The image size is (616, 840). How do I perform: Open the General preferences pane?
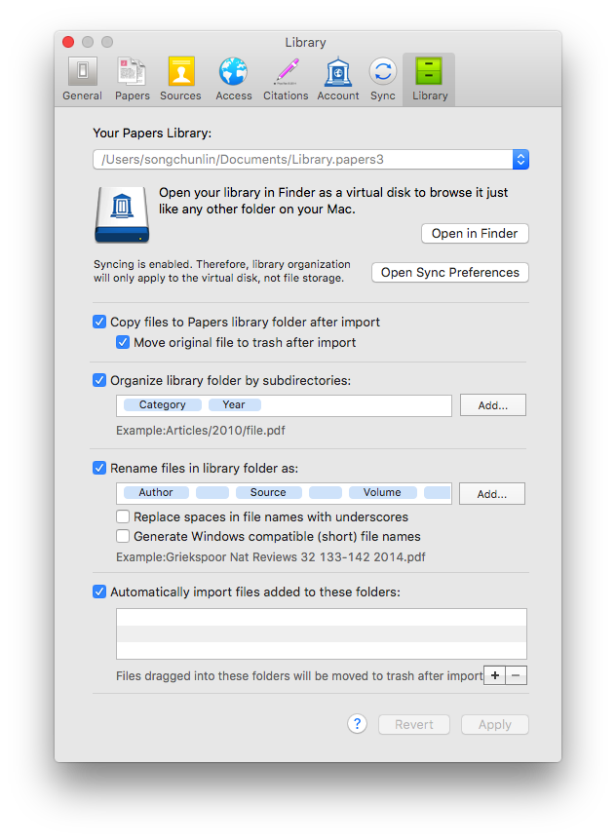point(82,79)
